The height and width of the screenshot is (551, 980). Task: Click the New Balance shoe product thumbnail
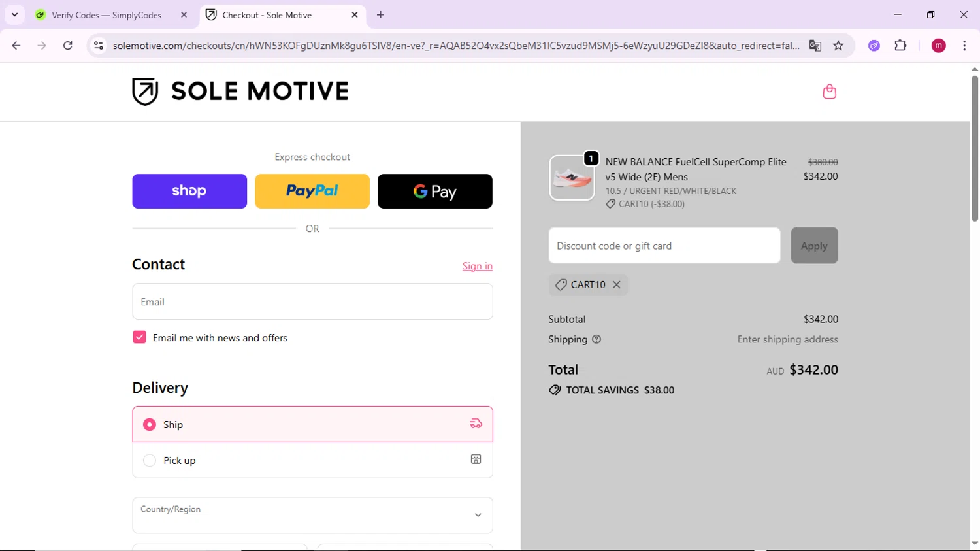pyautogui.click(x=572, y=178)
